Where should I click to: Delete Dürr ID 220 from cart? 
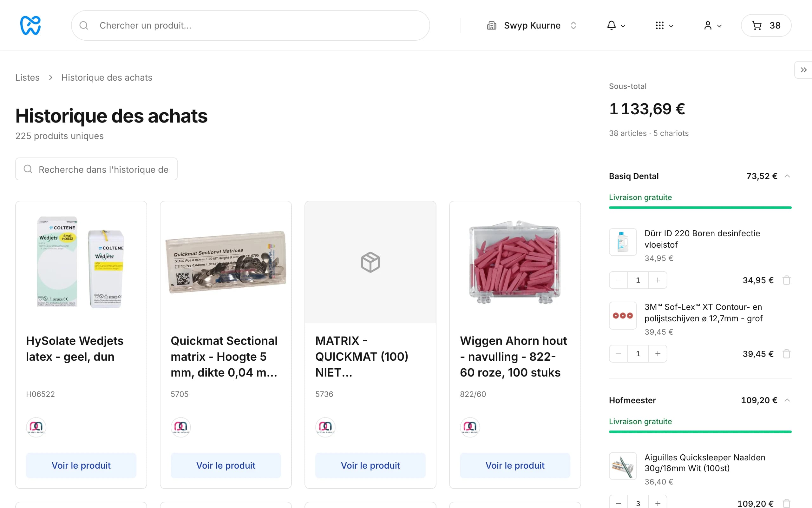pyautogui.click(x=787, y=280)
